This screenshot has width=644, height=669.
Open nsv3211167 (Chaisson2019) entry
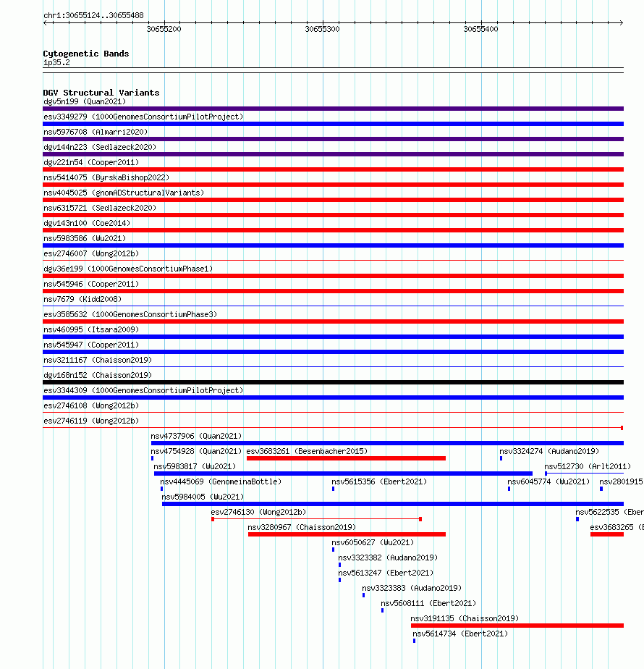click(98, 360)
